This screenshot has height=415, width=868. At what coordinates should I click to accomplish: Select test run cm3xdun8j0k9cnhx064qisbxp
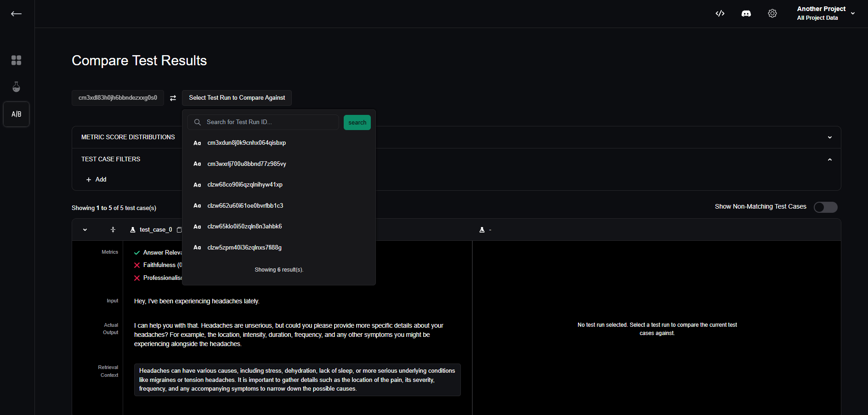[x=246, y=143]
